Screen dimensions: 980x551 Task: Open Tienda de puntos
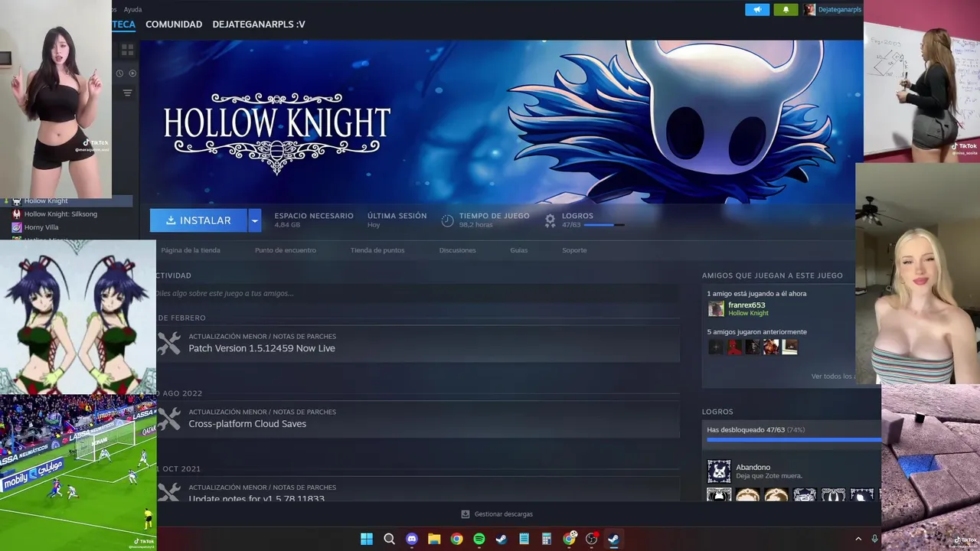[x=377, y=250]
